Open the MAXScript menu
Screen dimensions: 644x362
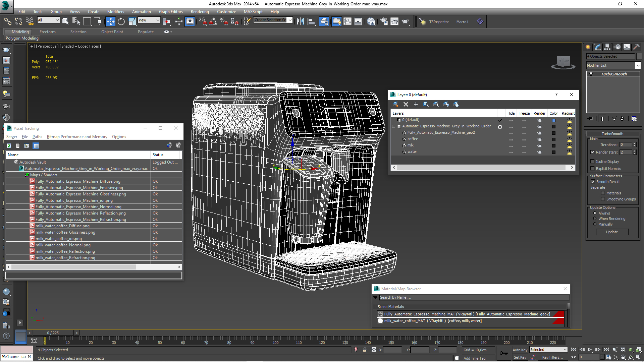[x=253, y=12]
